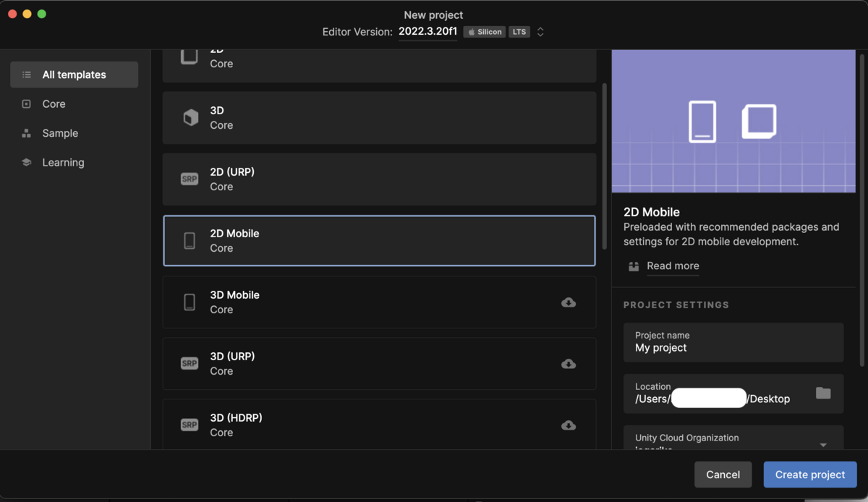Select the 3D (URP) template row
Viewport: 868px width, 502px height.
click(379, 364)
